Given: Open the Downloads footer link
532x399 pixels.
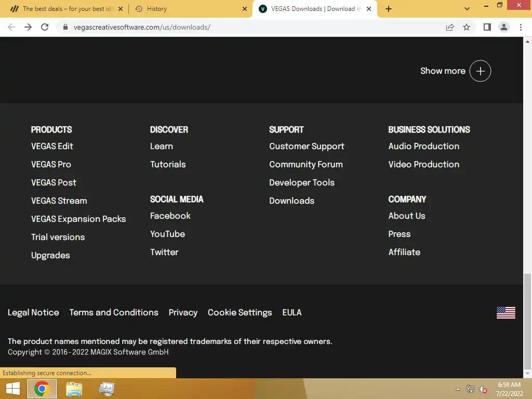Looking at the screenshot, I should click(292, 201).
